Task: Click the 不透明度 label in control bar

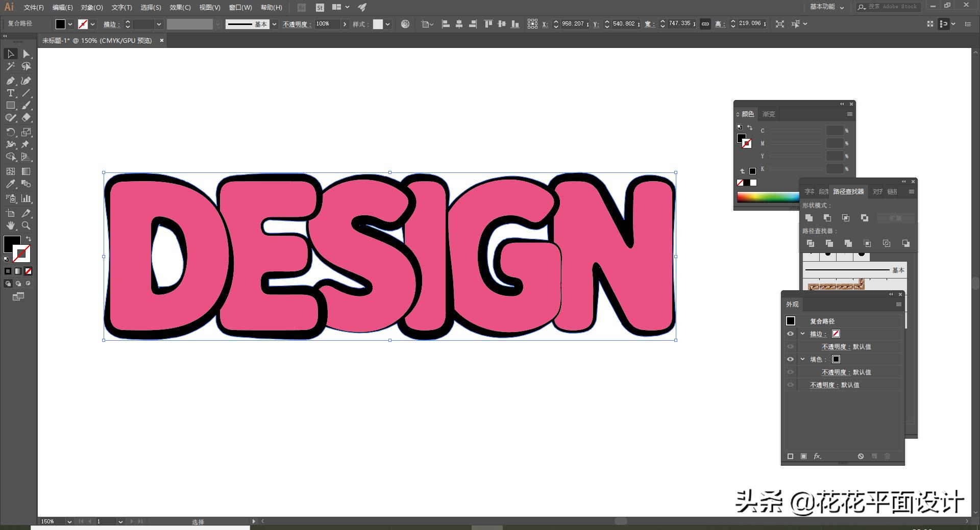Action: coord(297,24)
